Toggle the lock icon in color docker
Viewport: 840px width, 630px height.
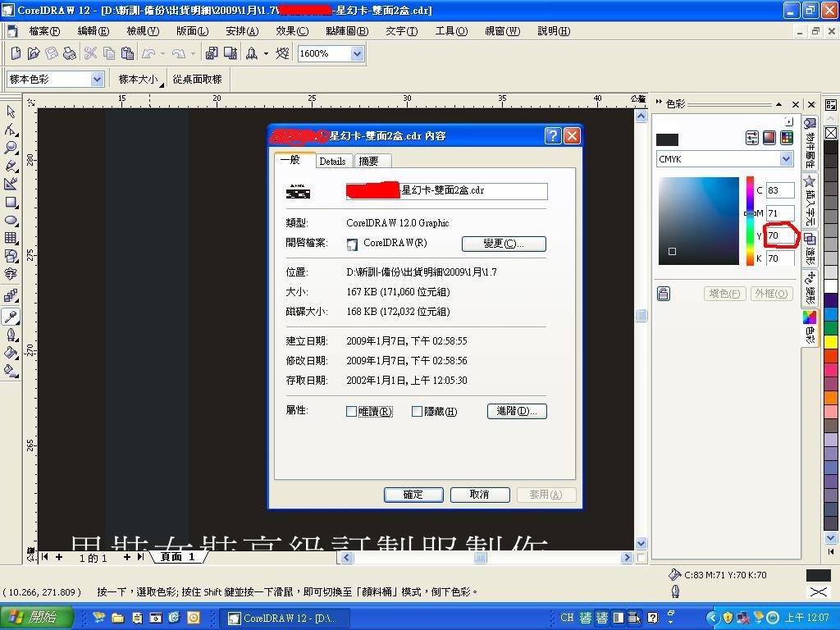[664, 294]
